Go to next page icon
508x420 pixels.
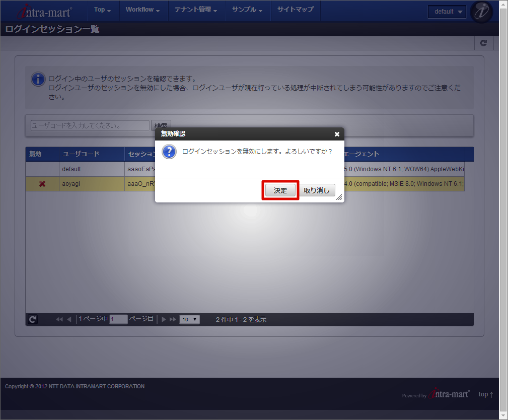164,320
